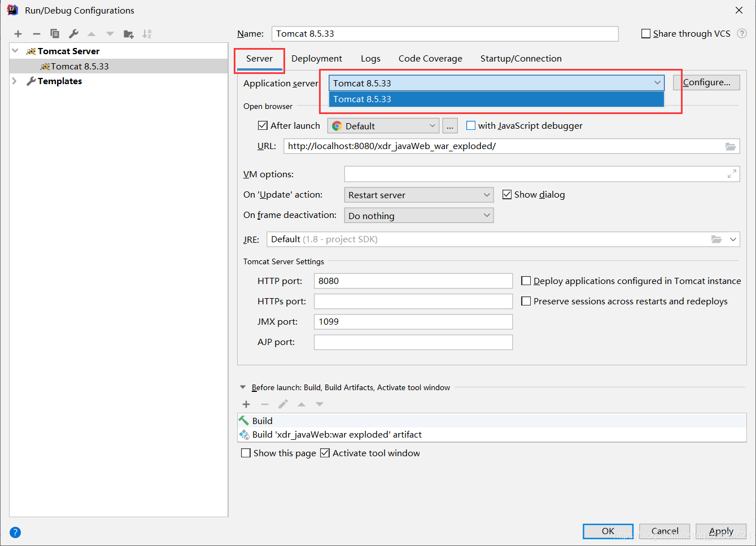
Task: Switch to Logs tab
Action: [x=370, y=59]
